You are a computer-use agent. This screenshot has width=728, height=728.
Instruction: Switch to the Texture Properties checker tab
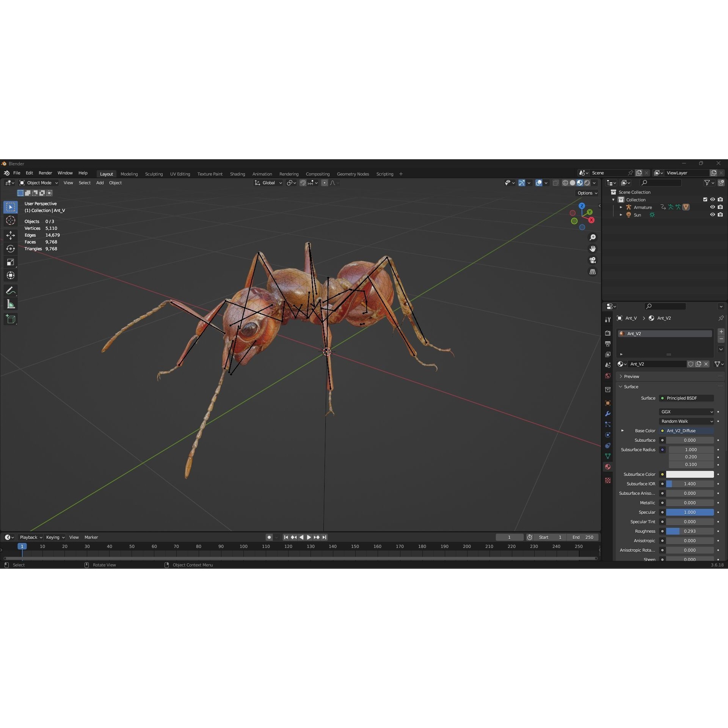click(608, 480)
